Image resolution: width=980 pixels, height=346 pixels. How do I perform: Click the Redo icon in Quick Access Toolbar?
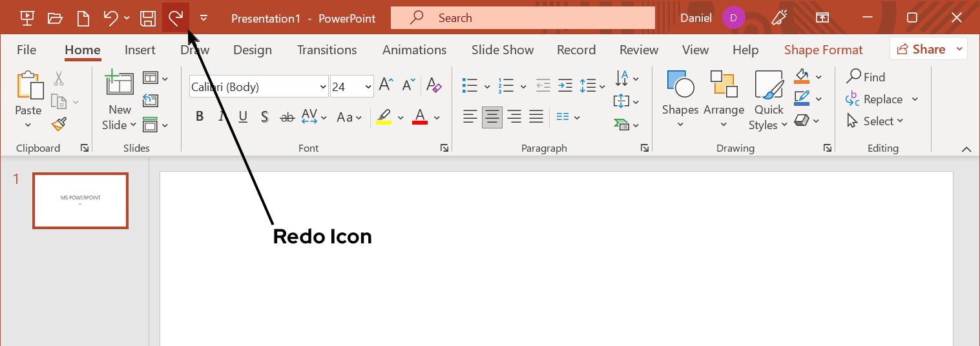point(175,18)
